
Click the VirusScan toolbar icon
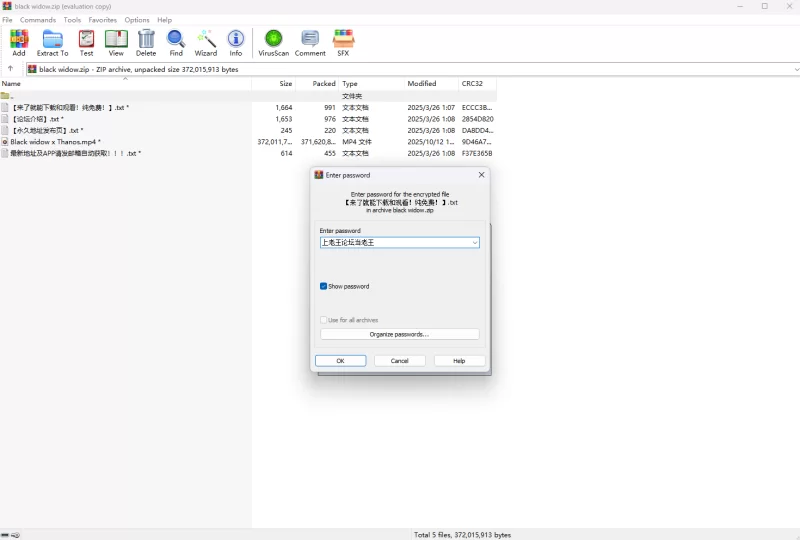[x=273, y=42]
